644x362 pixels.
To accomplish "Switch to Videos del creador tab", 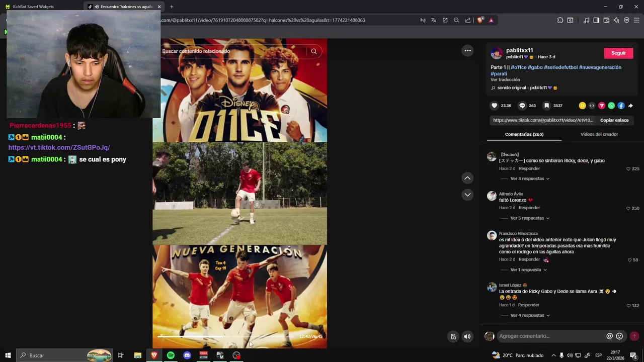I will (599, 134).
